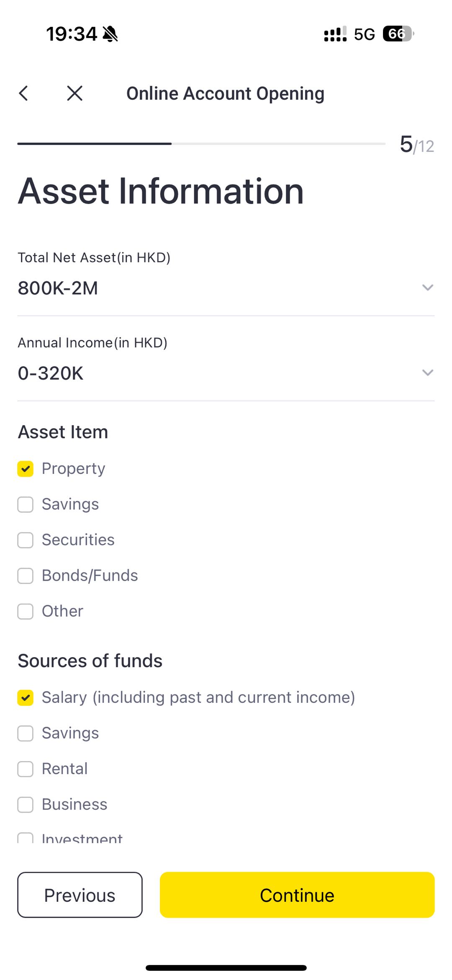Tap the silent mode bell icon
The width and height of the screenshot is (452, 980).
click(x=110, y=34)
